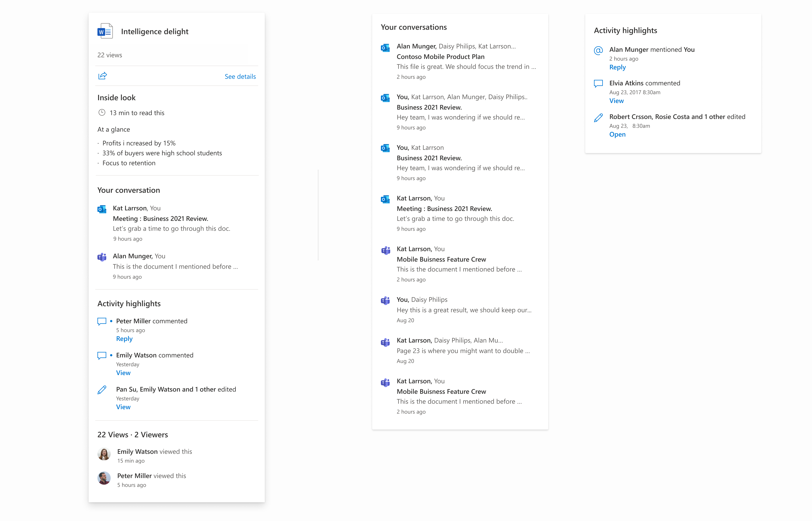Click the pencil edit icon beside Robert Crsson edited
The height and width of the screenshot is (521, 812).
(598, 118)
